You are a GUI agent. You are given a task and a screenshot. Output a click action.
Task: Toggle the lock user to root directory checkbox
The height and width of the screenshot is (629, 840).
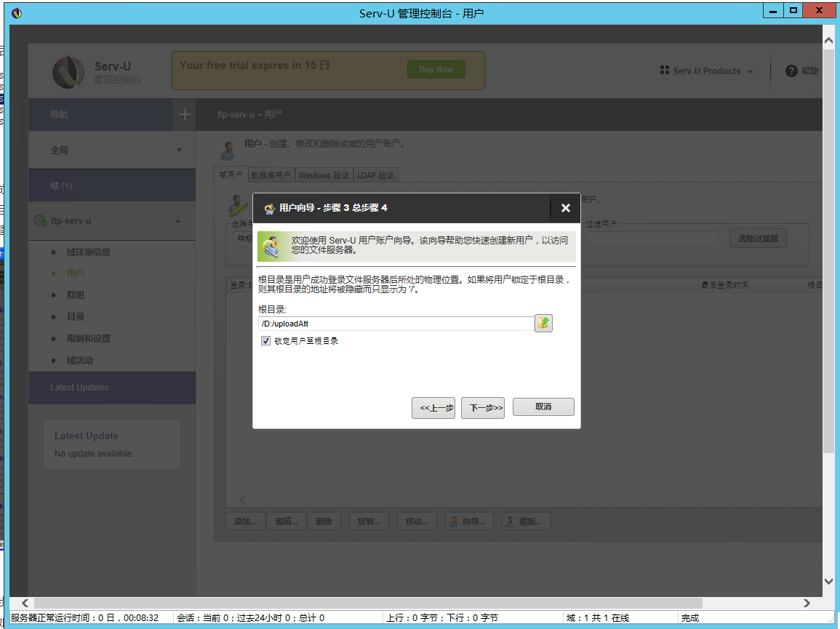tap(265, 341)
